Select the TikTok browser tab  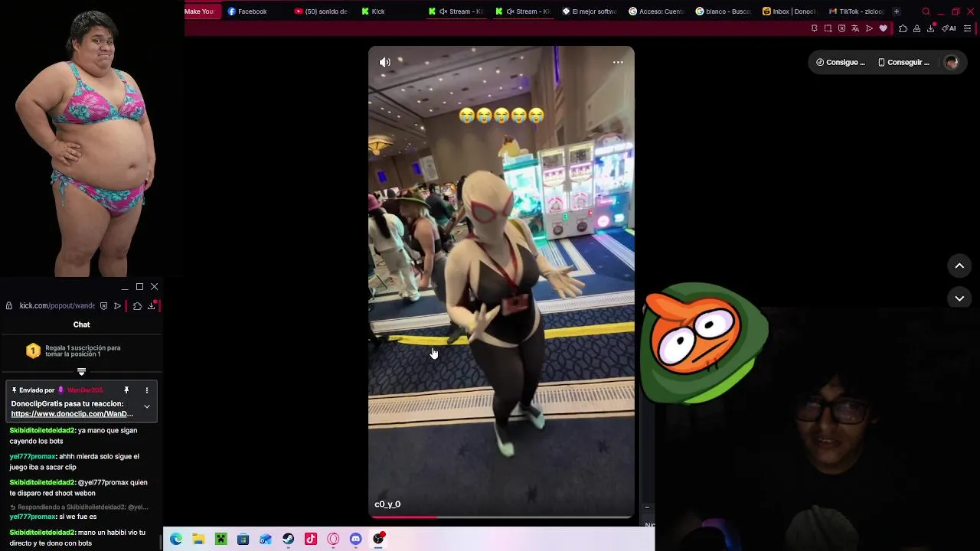click(x=857, y=11)
